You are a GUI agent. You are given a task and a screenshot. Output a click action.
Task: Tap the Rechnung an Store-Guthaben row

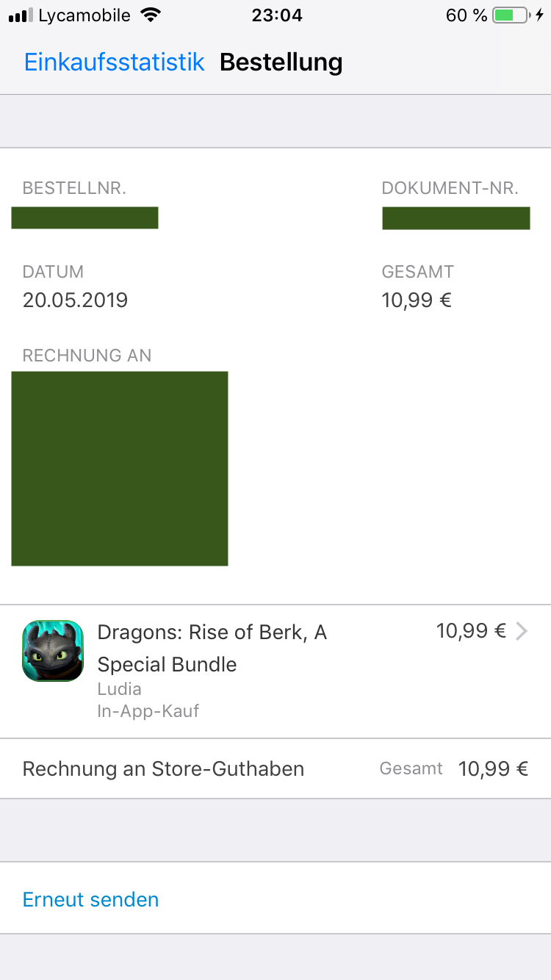[x=163, y=769]
